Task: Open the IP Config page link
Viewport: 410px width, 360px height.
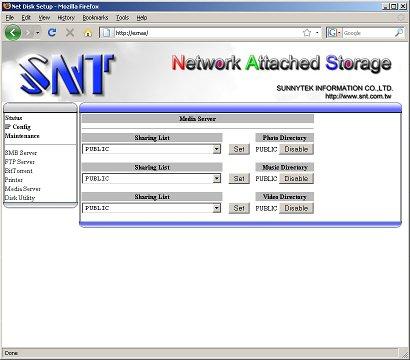Action: pos(18,127)
